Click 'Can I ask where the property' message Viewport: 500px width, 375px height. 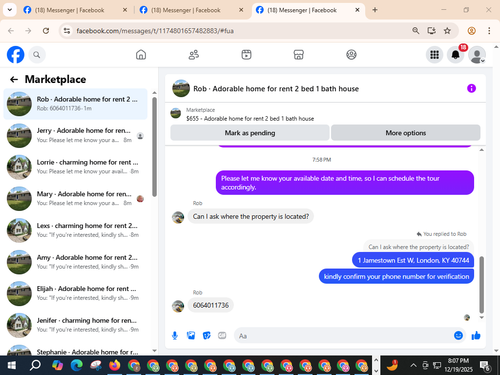(x=251, y=217)
